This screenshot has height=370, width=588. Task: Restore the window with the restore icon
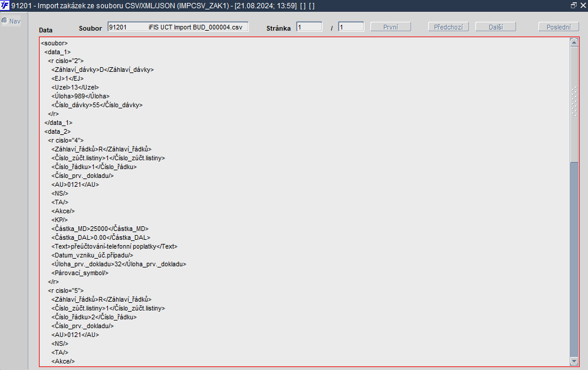pyautogui.click(x=573, y=5)
